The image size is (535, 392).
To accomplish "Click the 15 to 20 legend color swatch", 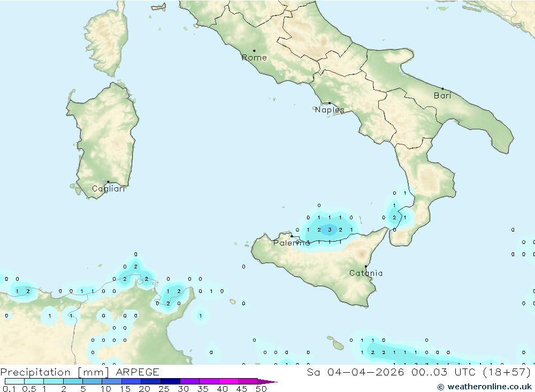I will [132, 381].
